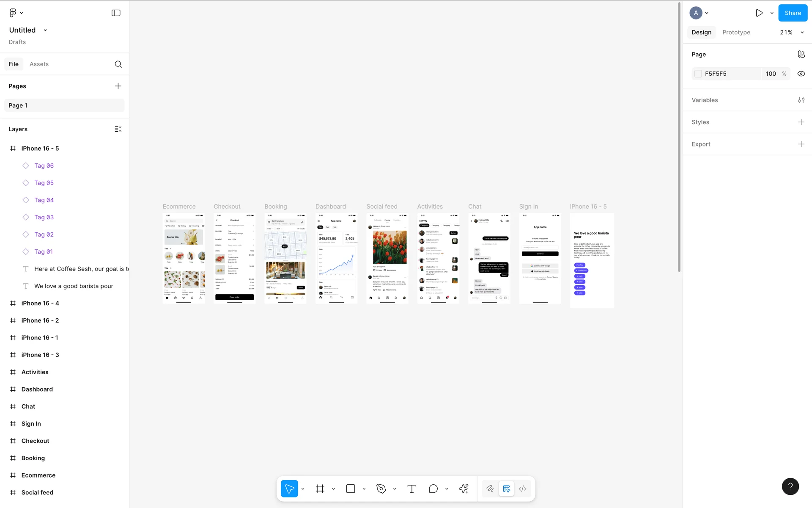The width and height of the screenshot is (812, 508).
Task: Select the Frame tool
Action: coord(320,489)
